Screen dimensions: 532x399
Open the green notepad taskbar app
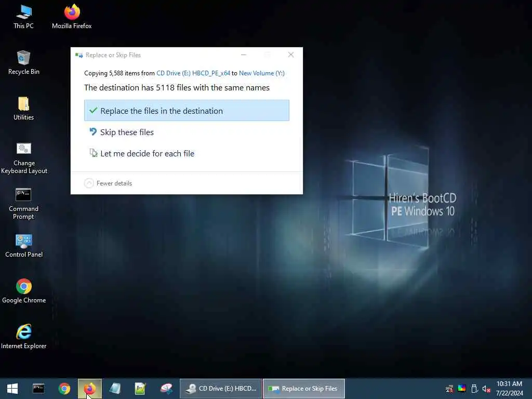coord(140,389)
